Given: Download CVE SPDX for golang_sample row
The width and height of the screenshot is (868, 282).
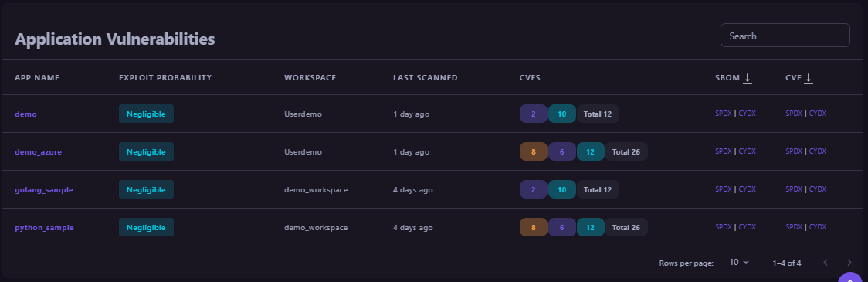Looking at the screenshot, I should tap(794, 189).
